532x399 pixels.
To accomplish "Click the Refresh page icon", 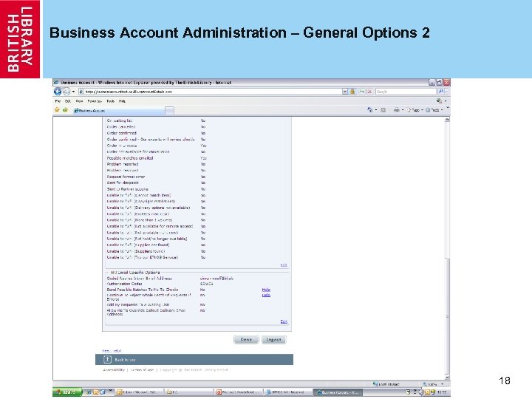I will click(362, 92).
